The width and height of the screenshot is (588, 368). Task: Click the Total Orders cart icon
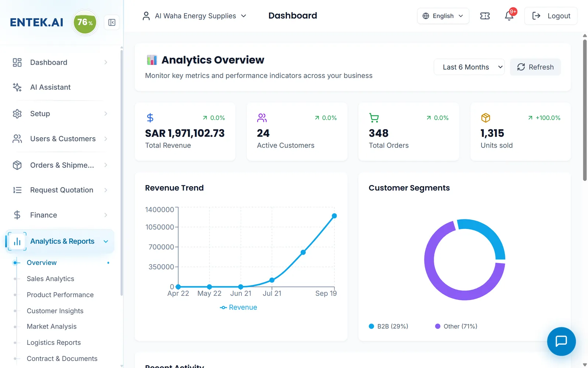click(374, 118)
